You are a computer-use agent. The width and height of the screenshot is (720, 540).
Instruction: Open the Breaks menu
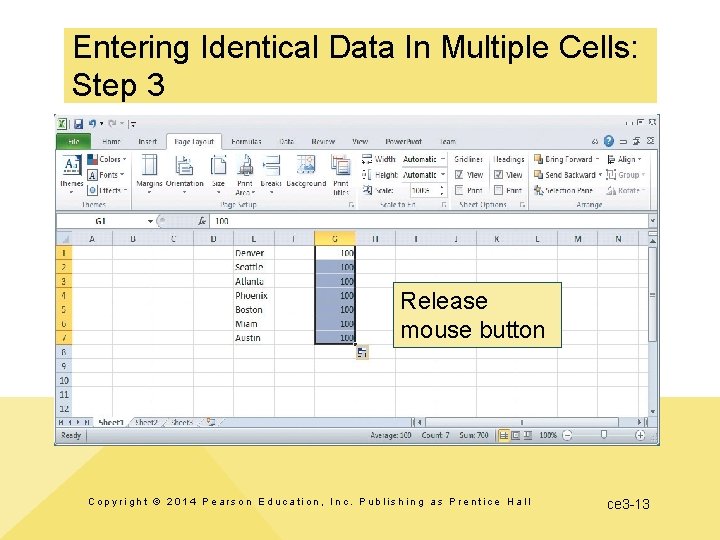point(271,174)
